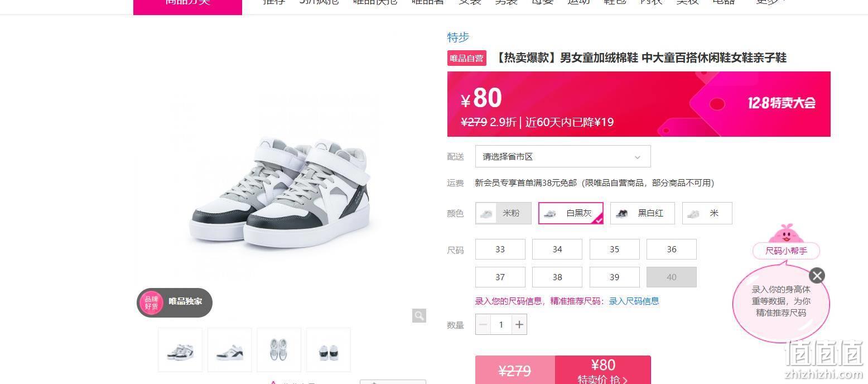Click the pink size helper mascot

[x=786, y=233]
